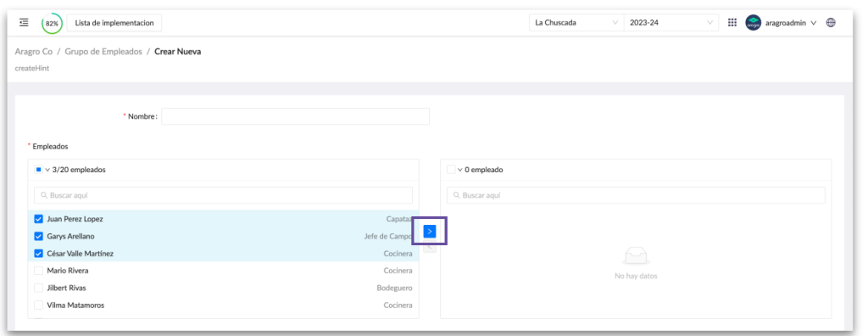Click the search icon in left list
Viewport: 868px width, 336px height.
tap(44, 195)
